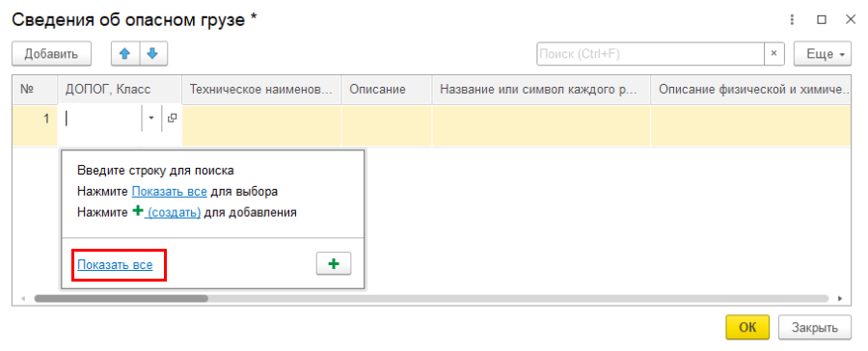Move row down with blue down arrow
Viewport: 868px width, 351px height.
[x=153, y=54]
